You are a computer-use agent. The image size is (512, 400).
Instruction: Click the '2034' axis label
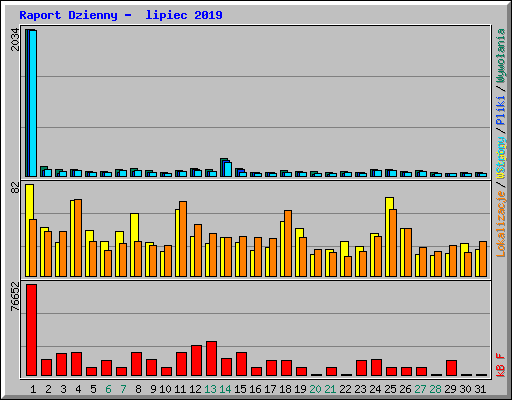tap(15, 40)
